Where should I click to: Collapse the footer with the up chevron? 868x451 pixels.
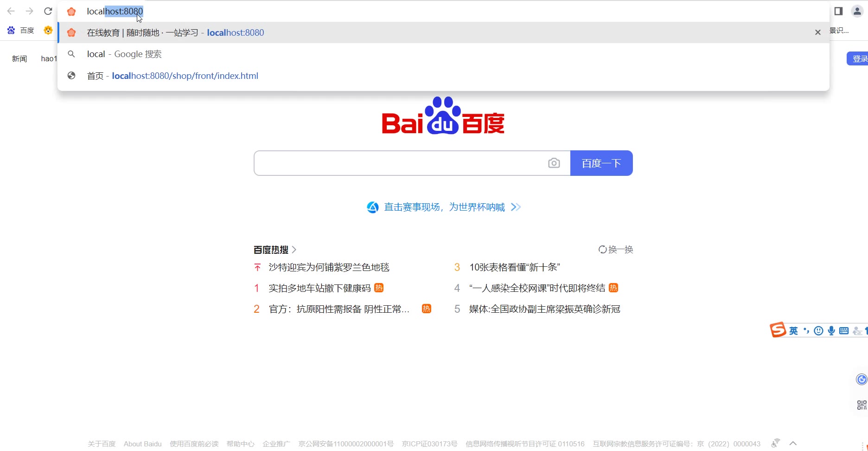click(793, 444)
